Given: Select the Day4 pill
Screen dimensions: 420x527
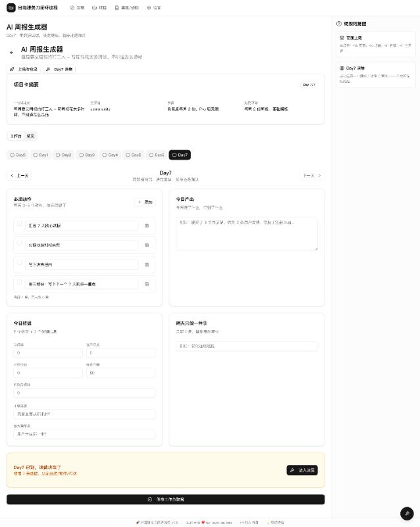Looking at the screenshot, I should pyautogui.click(x=110, y=155).
